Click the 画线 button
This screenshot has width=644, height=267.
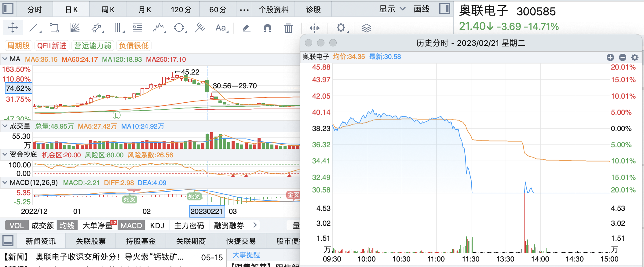(422, 9)
